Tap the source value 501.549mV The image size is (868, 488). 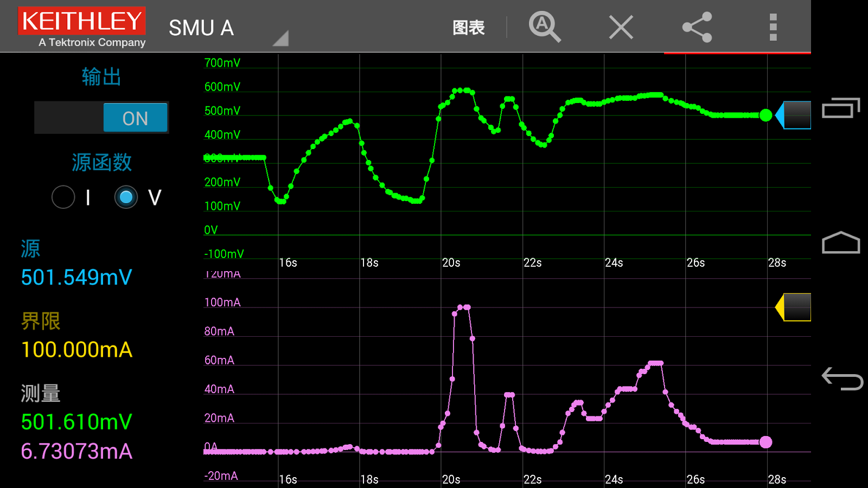coord(76,278)
